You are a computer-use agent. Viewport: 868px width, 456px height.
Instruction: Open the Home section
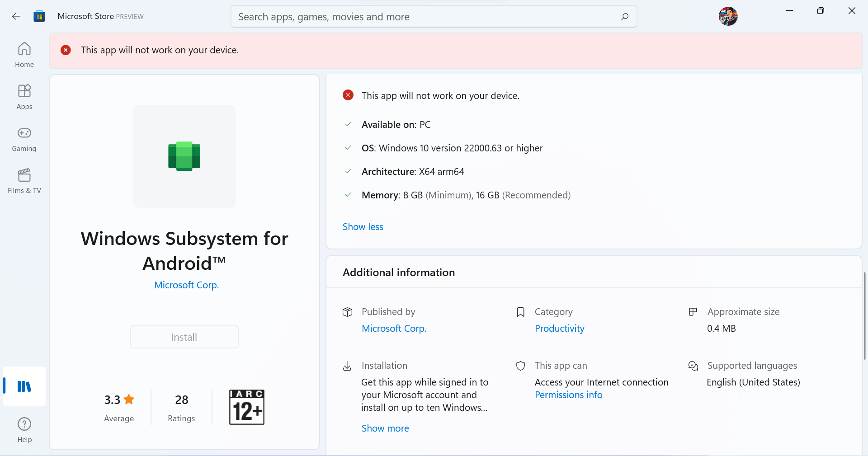(24, 55)
